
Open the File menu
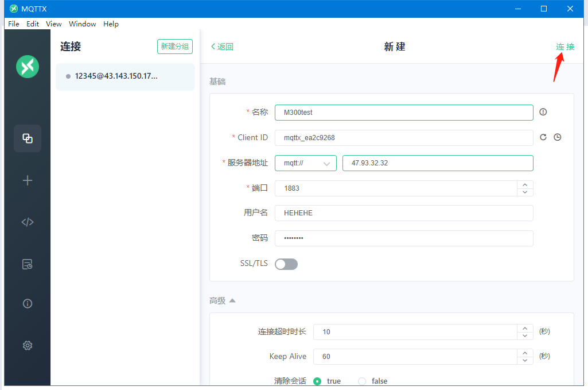[14, 24]
